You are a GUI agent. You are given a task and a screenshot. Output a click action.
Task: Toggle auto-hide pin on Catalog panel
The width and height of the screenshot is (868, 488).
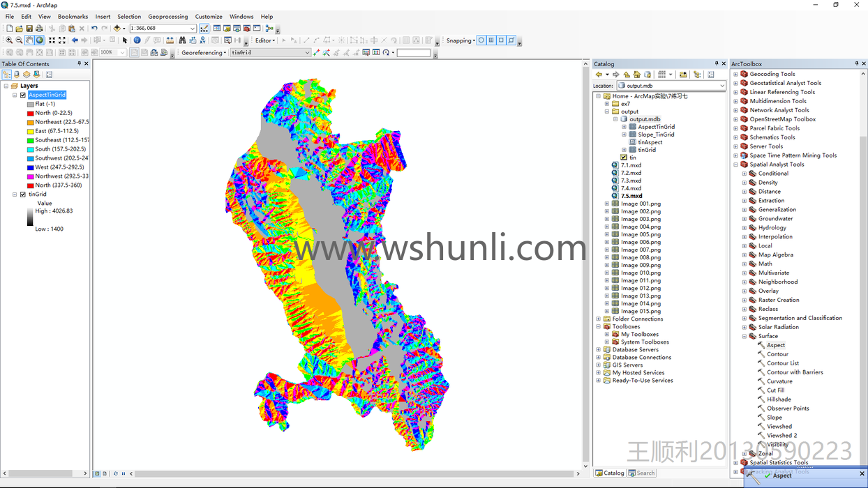[716, 63]
